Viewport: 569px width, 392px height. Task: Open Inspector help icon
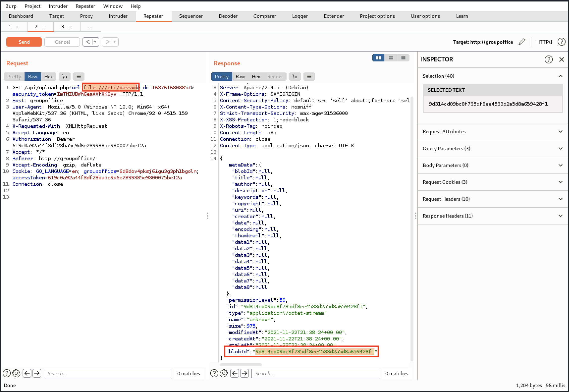tap(548, 59)
